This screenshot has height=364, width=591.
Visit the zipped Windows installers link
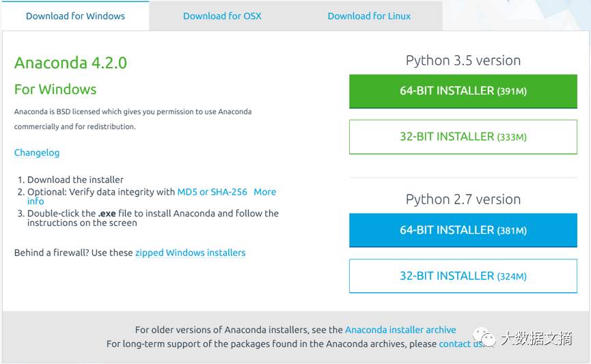coord(191,253)
